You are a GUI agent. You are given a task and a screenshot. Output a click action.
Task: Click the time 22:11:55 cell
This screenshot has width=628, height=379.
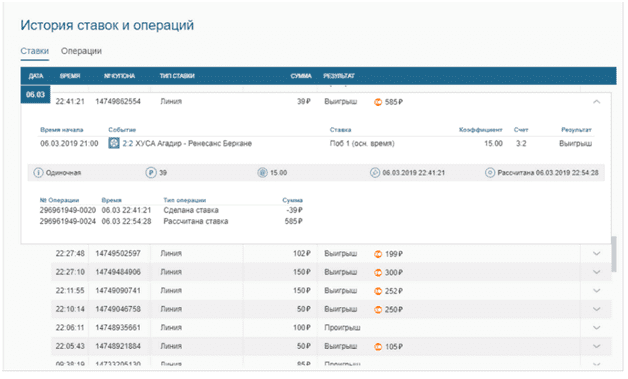tap(70, 290)
